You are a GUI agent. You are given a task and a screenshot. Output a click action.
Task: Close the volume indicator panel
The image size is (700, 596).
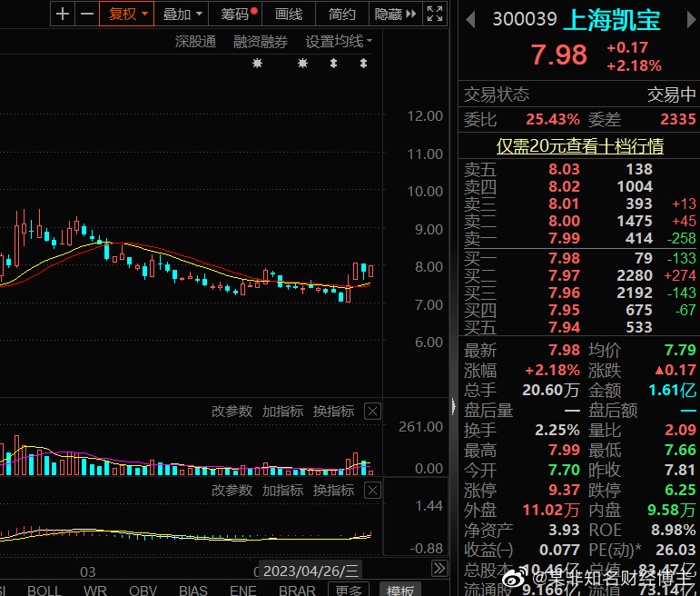point(373,411)
